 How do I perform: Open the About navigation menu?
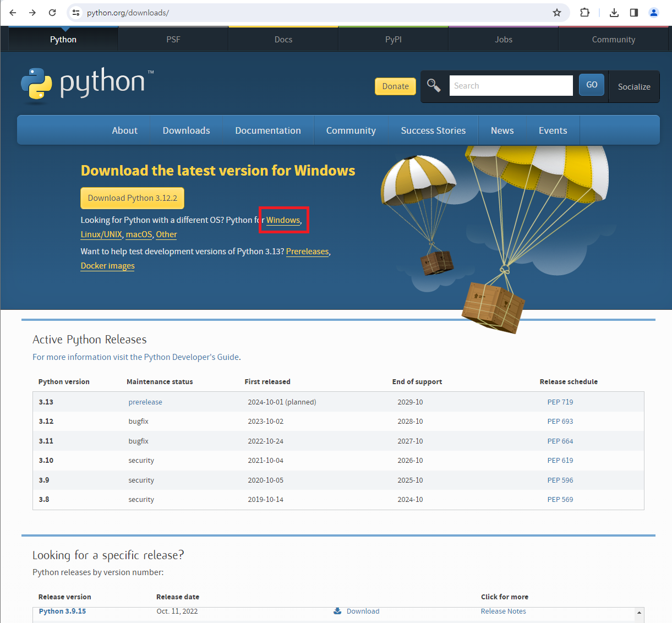point(125,130)
